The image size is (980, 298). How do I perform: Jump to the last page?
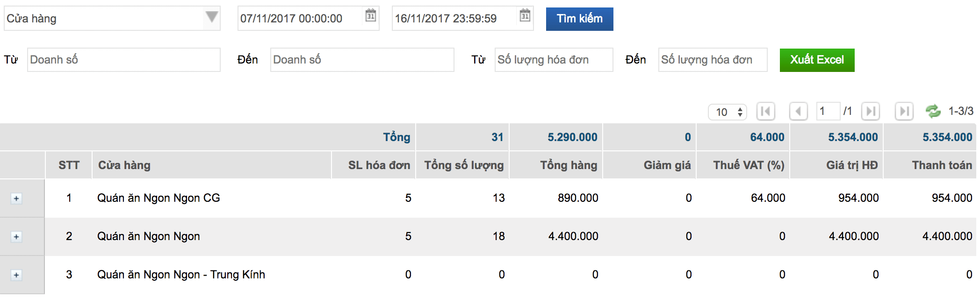click(904, 111)
